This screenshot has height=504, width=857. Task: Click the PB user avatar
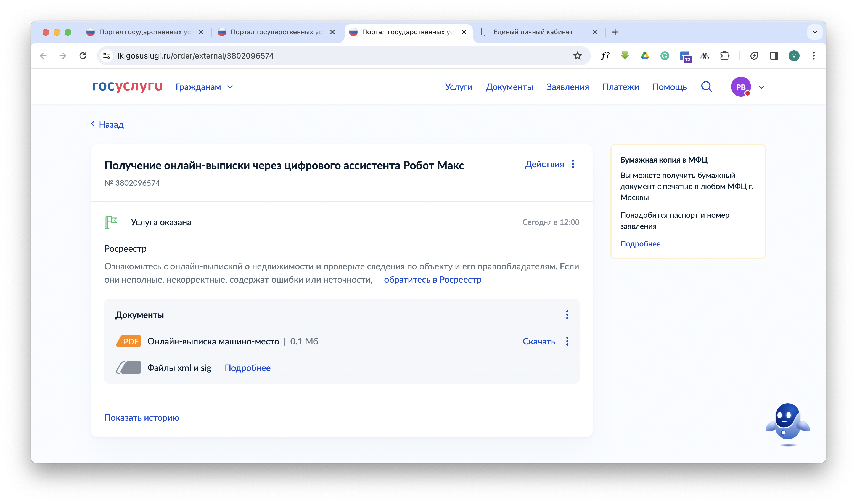(x=741, y=87)
